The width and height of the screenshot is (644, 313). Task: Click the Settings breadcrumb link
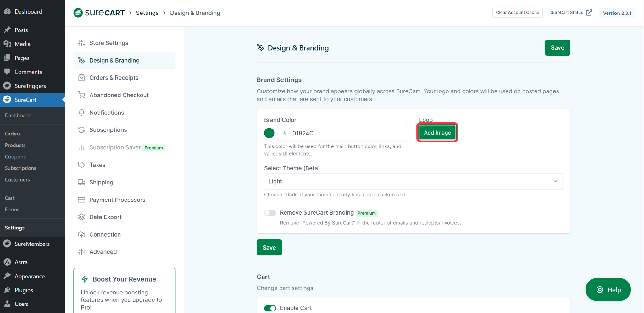147,13
